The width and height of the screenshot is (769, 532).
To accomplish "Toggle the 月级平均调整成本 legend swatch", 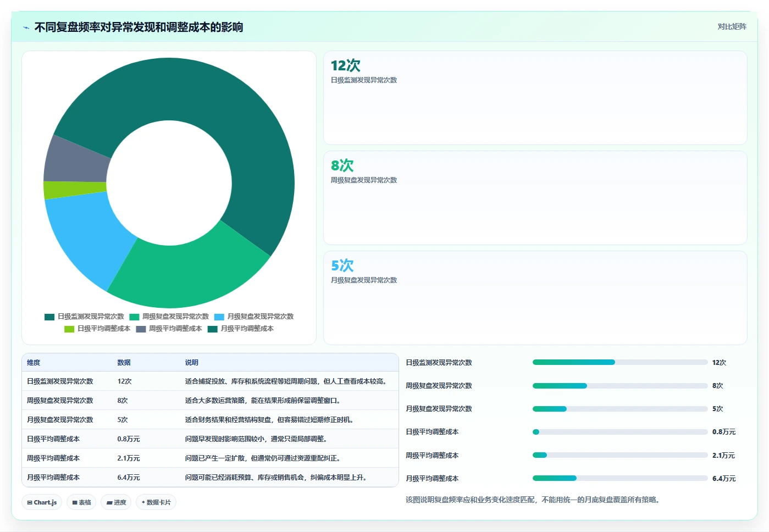I will coord(212,329).
